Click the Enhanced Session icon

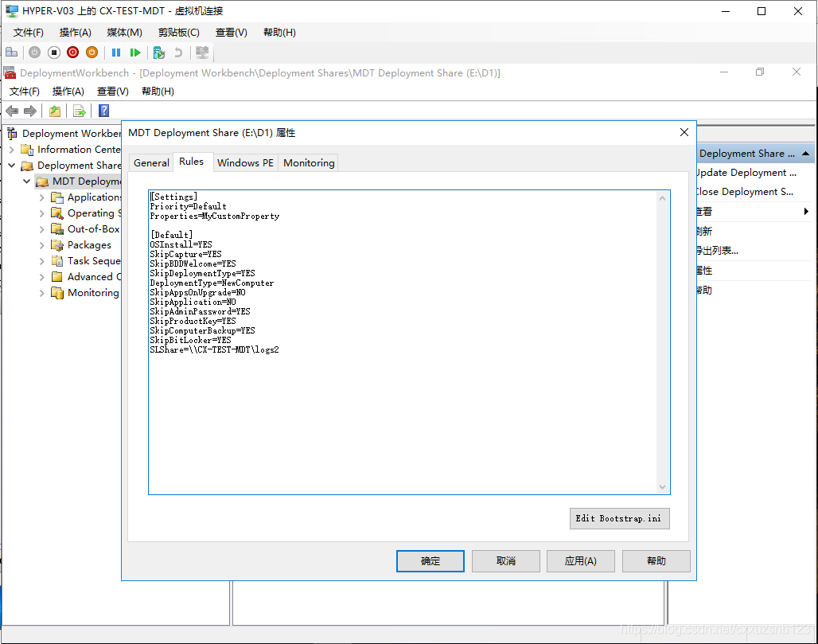click(202, 53)
